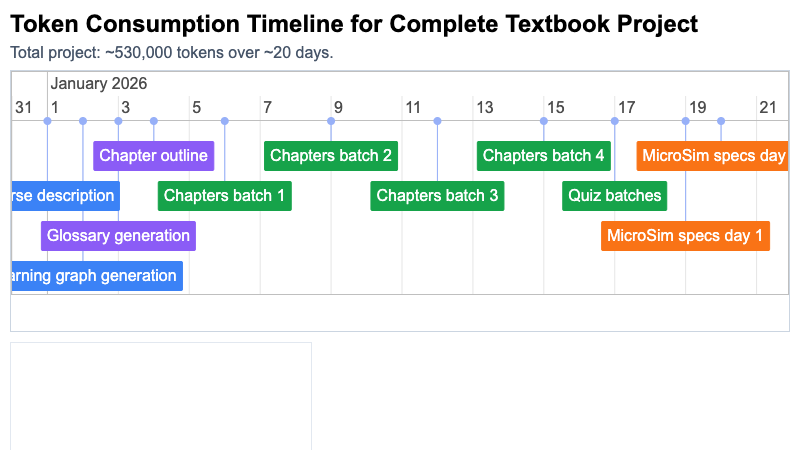Click the Glossary generation item
Viewport: 800px width, 450px height.
118,236
